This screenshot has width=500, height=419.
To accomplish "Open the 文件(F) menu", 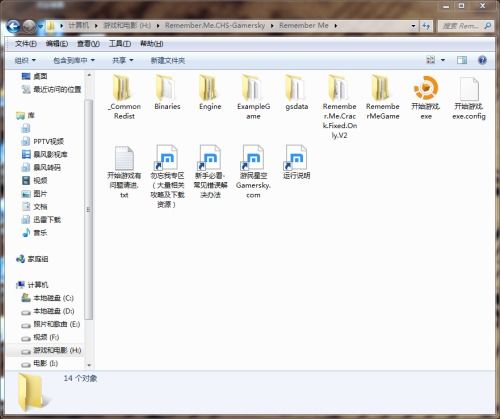I will (x=26, y=44).
